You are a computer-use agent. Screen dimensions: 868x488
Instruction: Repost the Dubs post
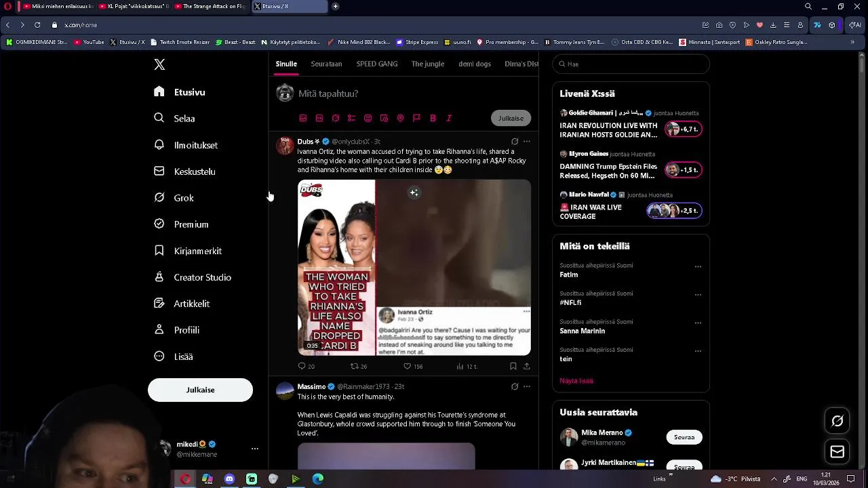[354, 366]
